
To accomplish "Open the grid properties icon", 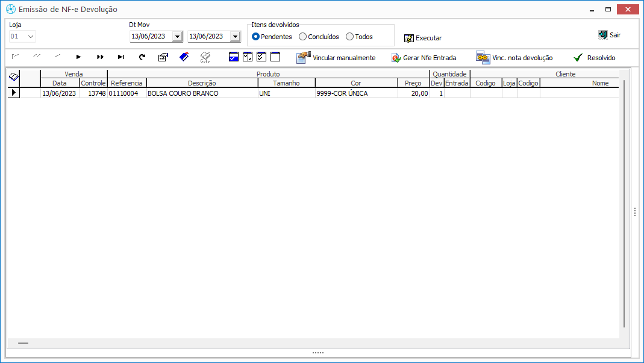I will (x=163, y=57).
